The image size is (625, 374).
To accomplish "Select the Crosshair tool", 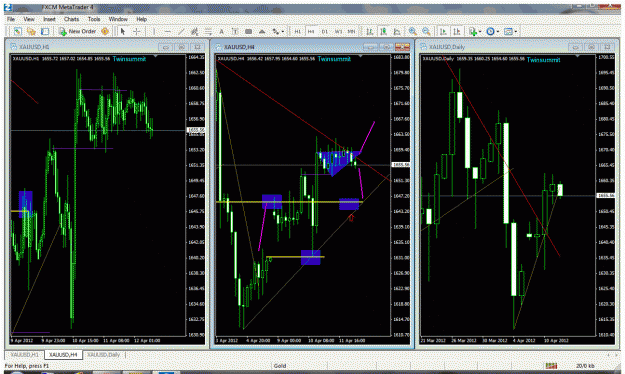I will coord(136,31).
